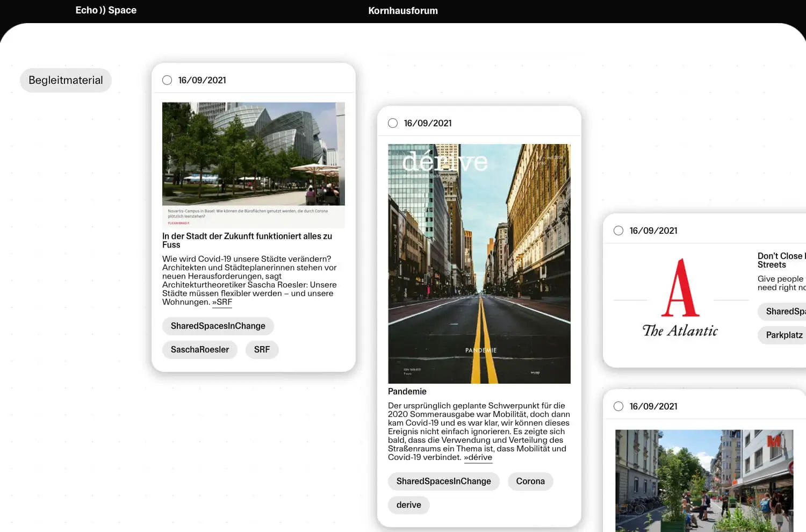Open the Kornhausforum header menu item
The width and height of the screenshot is (806, 532).
point(402,11)
